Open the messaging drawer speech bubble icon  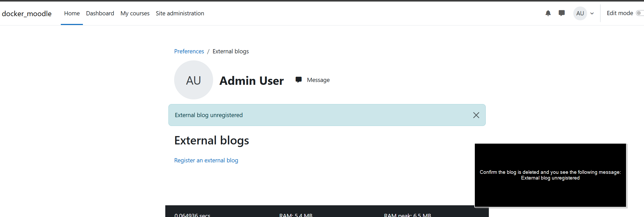click(x=561, y=13)
